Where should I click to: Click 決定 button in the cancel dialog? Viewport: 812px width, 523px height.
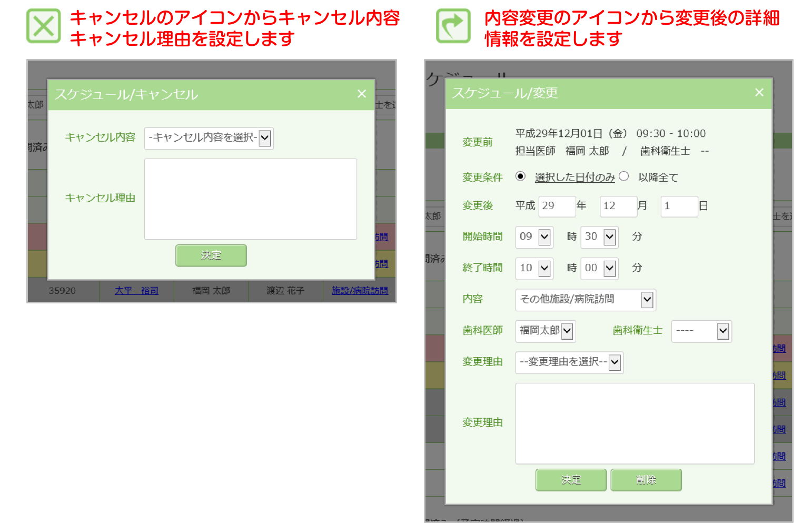point(211,255)
